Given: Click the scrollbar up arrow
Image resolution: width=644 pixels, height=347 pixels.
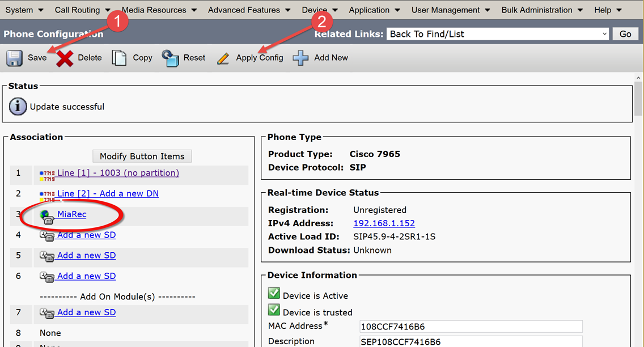Looking at the screenshot, I should 638,78.
